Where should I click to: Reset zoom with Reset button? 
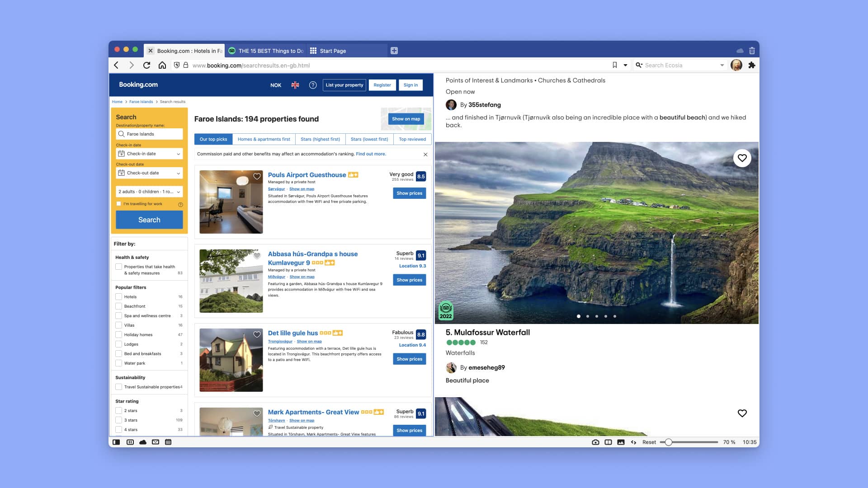tap(649, 442)
